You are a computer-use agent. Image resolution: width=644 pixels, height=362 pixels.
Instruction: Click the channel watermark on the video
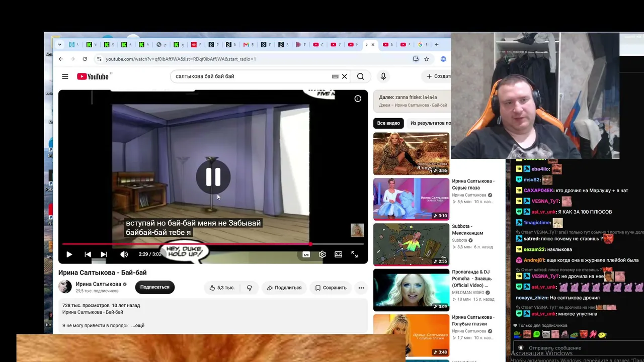(357, 230)
